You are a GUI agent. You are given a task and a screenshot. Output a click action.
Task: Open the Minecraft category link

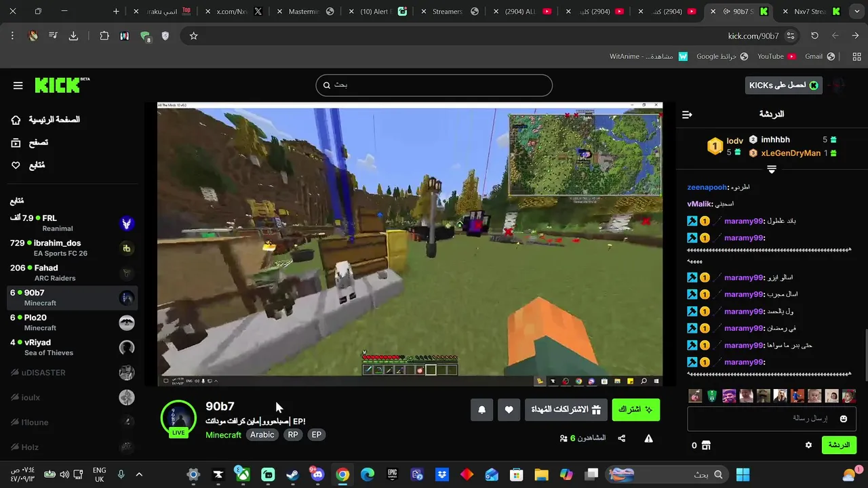(x=223, y=435)
